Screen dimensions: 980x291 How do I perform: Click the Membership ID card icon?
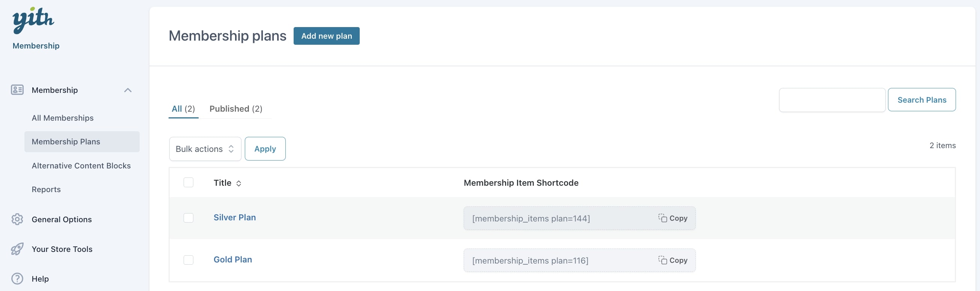[17, 90]
